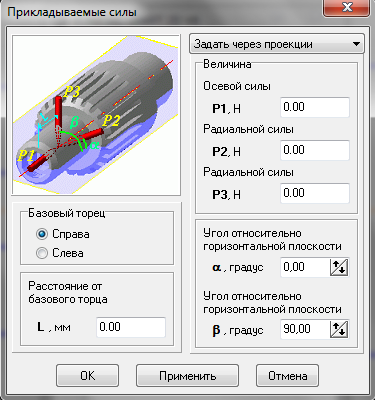The image size is (375, 400).
Task: Click the Расстояние от базового торца label
Action: tap(68, 293)
